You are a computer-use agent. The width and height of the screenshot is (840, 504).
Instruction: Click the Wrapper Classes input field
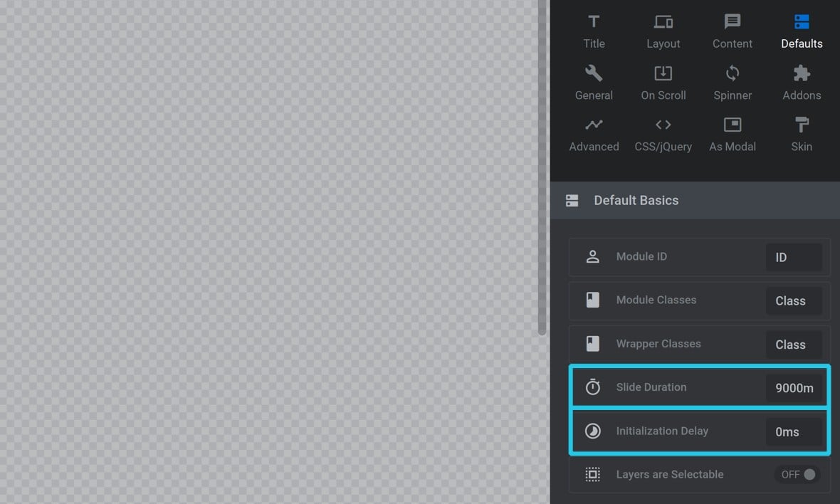coord(794,345)
